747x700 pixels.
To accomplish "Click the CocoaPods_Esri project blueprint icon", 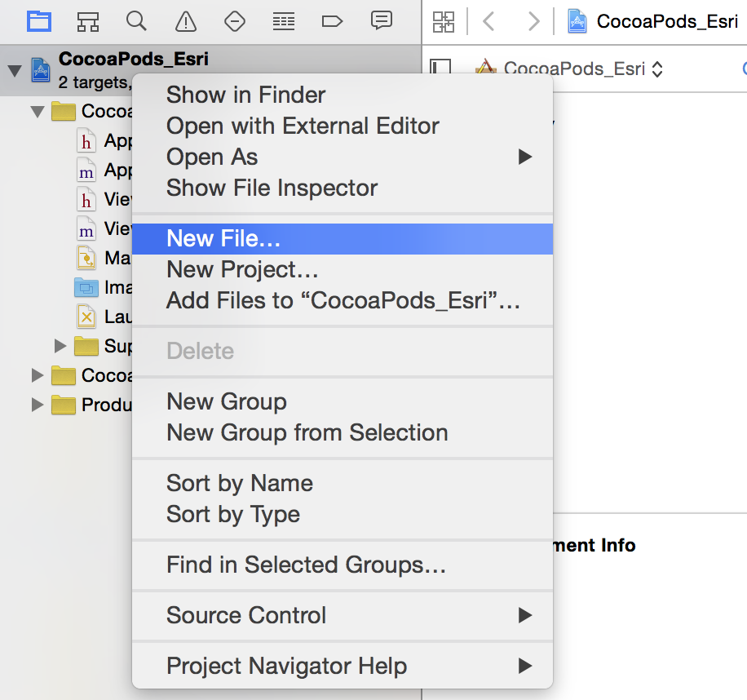I will (41, 69).
